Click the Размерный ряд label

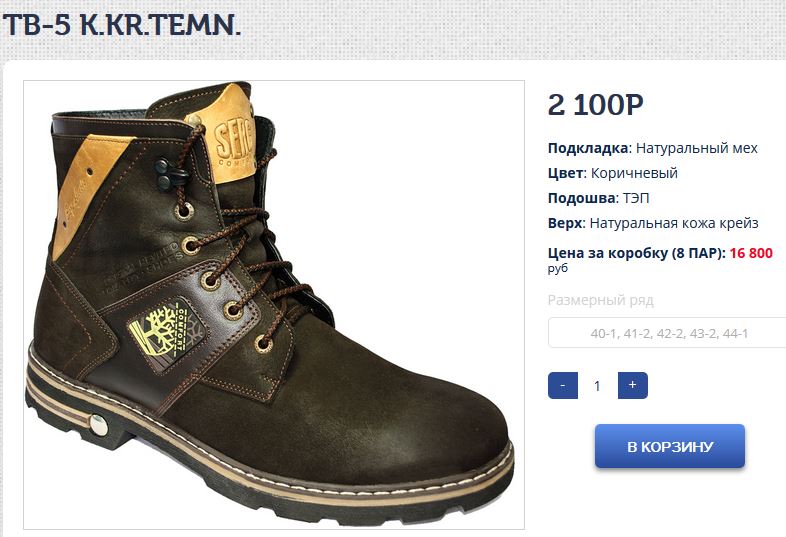[600, 300]
